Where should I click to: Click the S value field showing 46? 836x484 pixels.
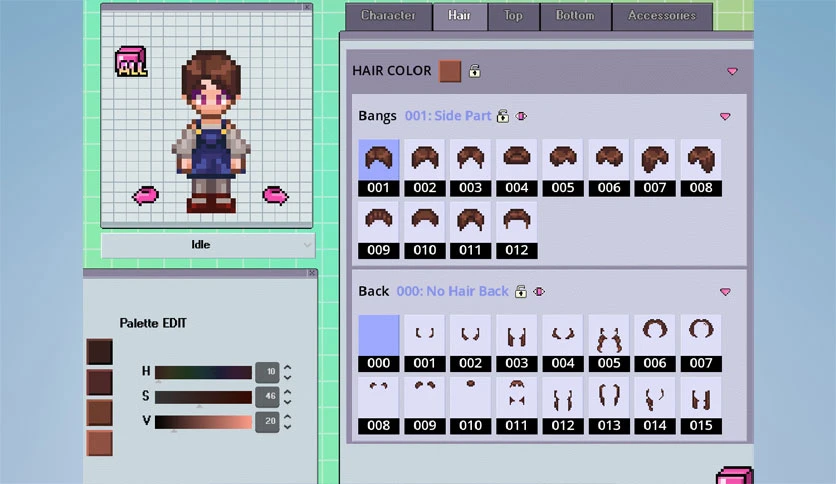click(267, 397)
